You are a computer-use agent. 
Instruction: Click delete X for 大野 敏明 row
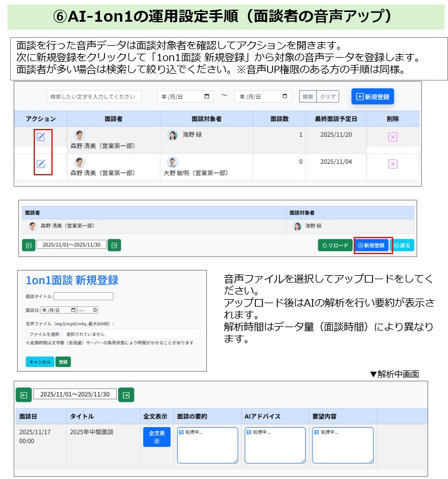coord(393,164)
